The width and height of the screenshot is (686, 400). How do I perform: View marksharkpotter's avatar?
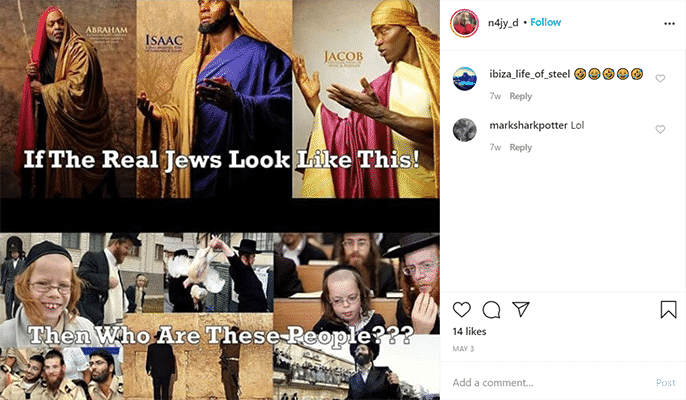pos(464,130)
